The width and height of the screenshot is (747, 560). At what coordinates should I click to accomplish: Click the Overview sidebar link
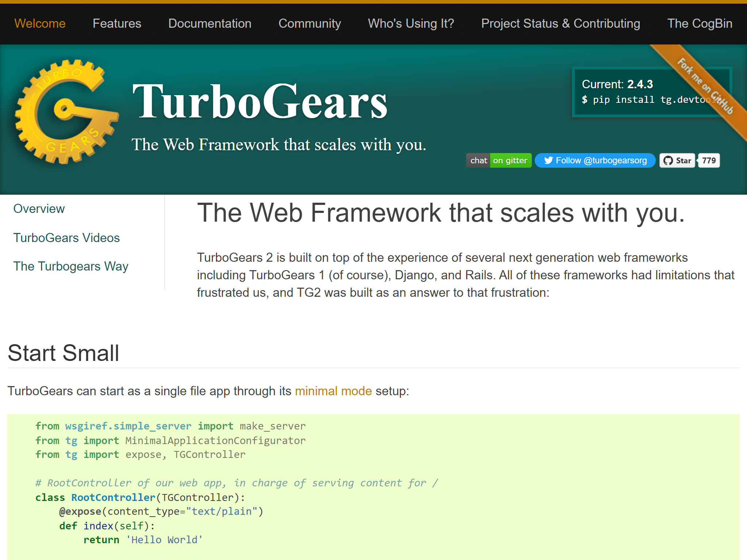(x=39, y=209)
